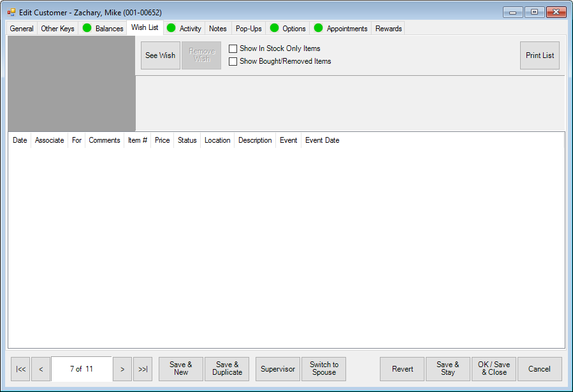The width and height of the screenshot is (573, 392).
Task: Sort by the Price column header
Action: tap(162, 140)
